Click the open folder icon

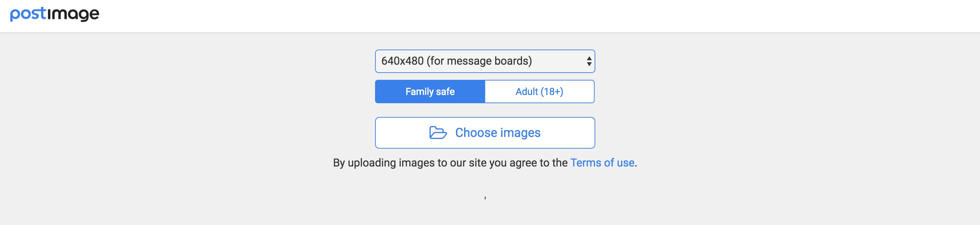pyautogui.click(x=438, y=133)
